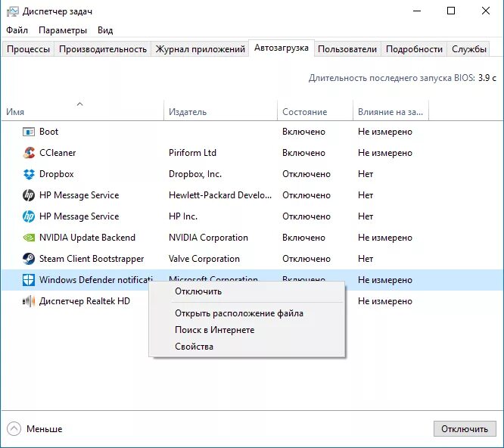
Task: Click the BIOS time value 3.9 с
Action: pyautogui.click(x=487, y=78)
